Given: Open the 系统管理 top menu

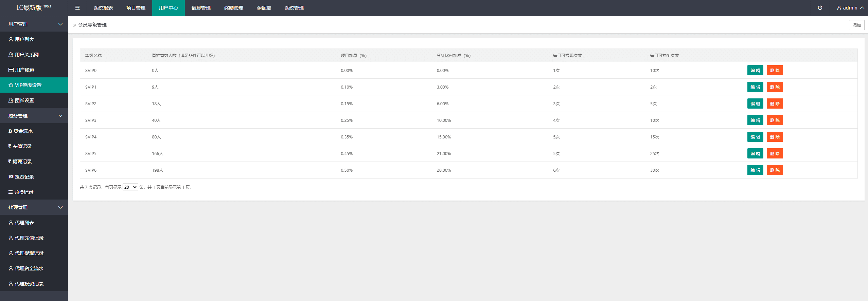Looking at the screenshot, I should pos(294,8).
